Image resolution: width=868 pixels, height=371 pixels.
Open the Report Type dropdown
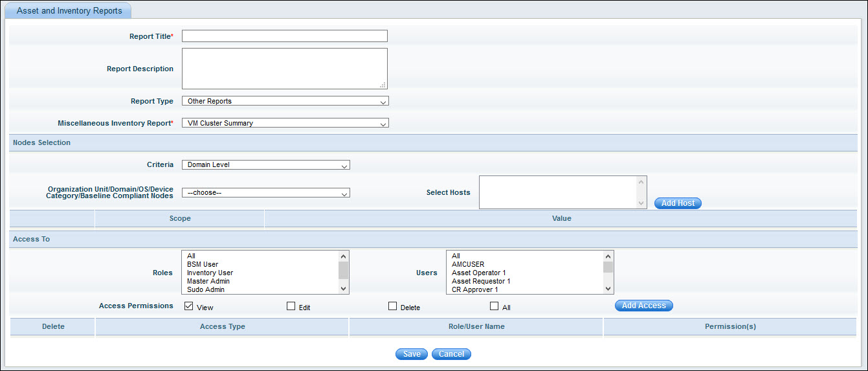(285, 101)
